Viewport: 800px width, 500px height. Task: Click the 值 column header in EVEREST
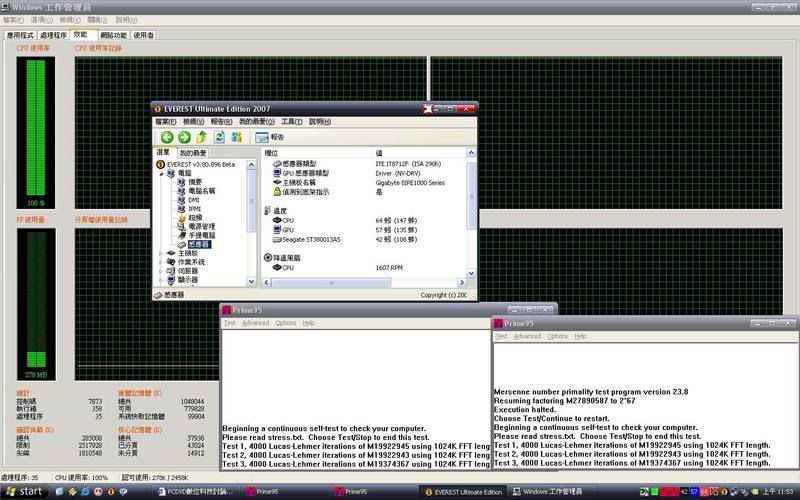point(419,153)
